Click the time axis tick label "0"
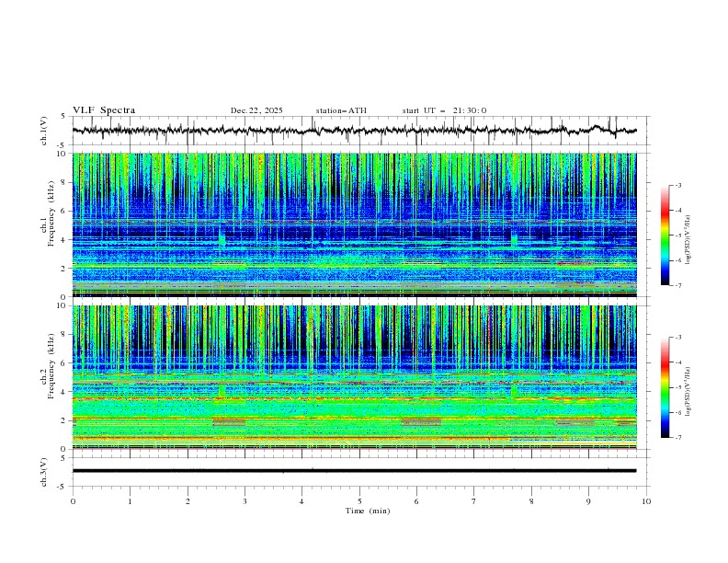The image size is (728, 563). [x=73, y=501]
